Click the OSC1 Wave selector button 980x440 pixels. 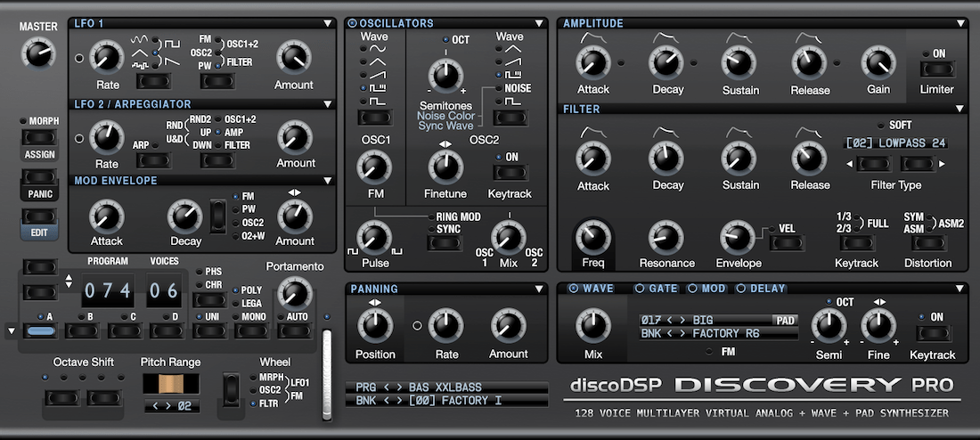(x=375, y=117)
